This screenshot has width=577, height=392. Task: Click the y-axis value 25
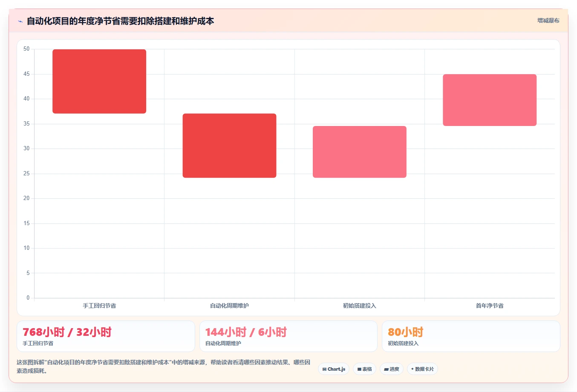point(26,174)
